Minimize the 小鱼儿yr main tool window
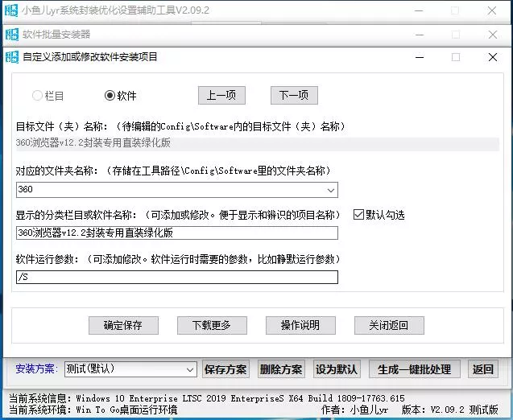The height and width of the screenshot is (420, 513). point(419,10)
